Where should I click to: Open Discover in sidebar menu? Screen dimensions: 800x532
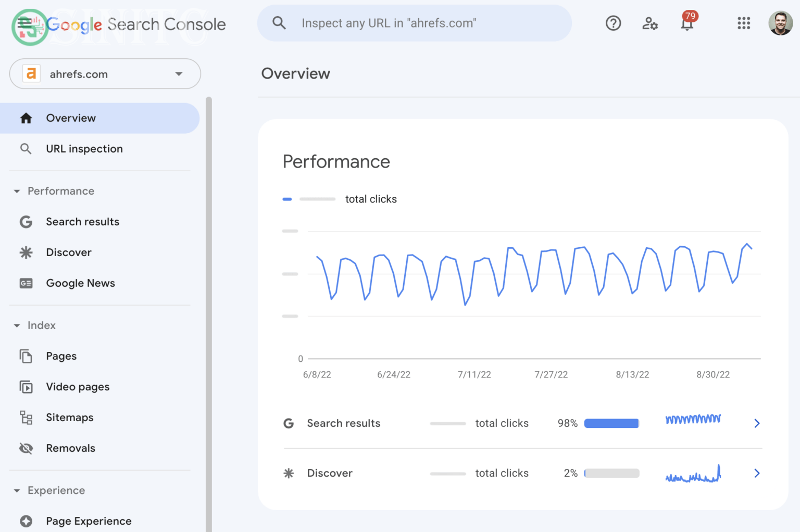[x=99, y=252]
